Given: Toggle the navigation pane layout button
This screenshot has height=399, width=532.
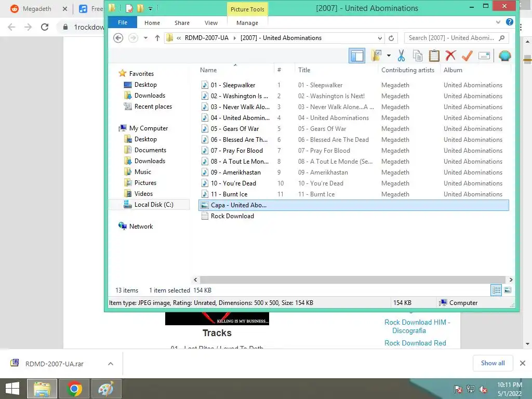Looking at the screenshot, I should coord(356,56).
